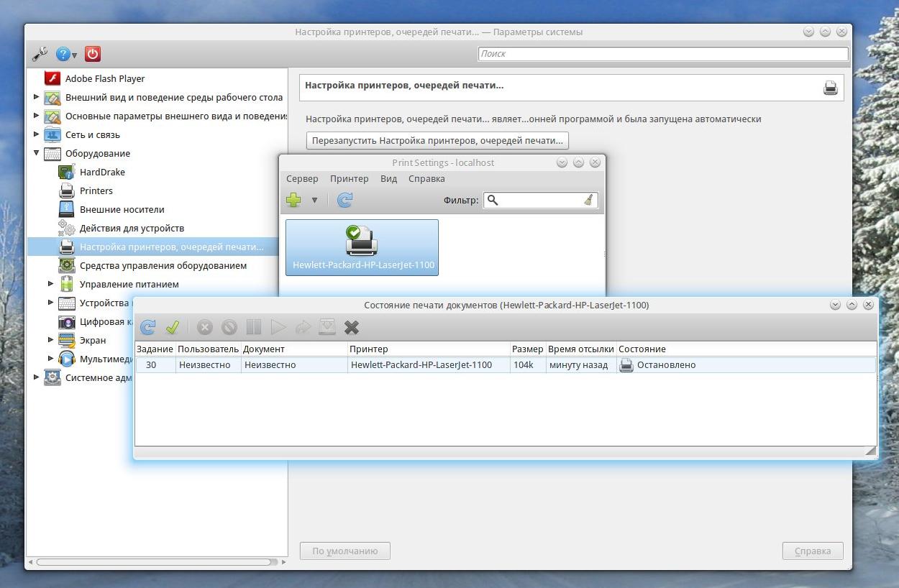Expand Внешний вид и поведение среды рабочего стола
The width and height of the screenshot is (899, 588).
(x=37, y=96)
